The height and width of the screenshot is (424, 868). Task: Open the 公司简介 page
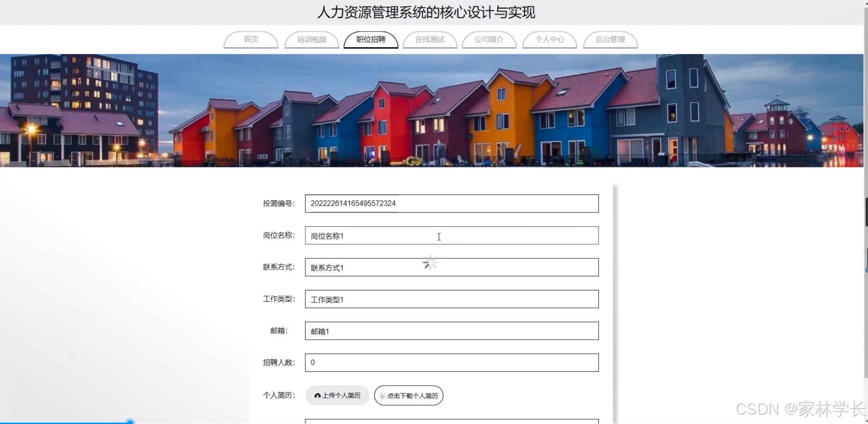point(489,39)
